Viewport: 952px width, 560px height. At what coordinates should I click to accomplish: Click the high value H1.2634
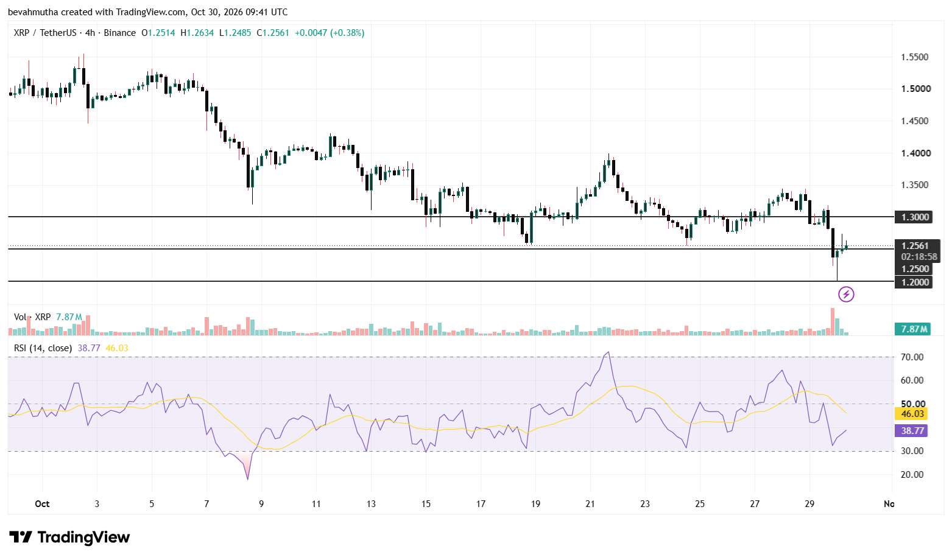[197, 33]
